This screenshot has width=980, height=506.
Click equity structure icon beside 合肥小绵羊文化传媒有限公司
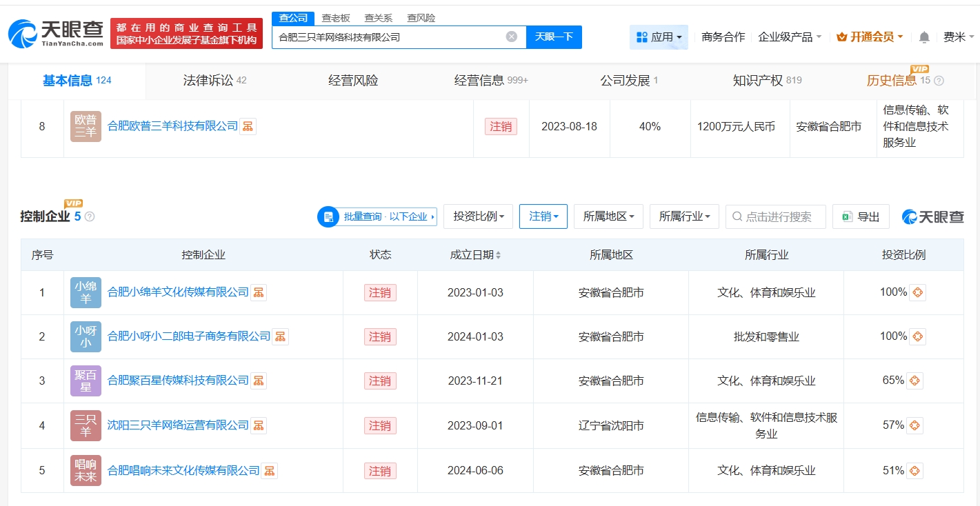(x=258, y=292)
